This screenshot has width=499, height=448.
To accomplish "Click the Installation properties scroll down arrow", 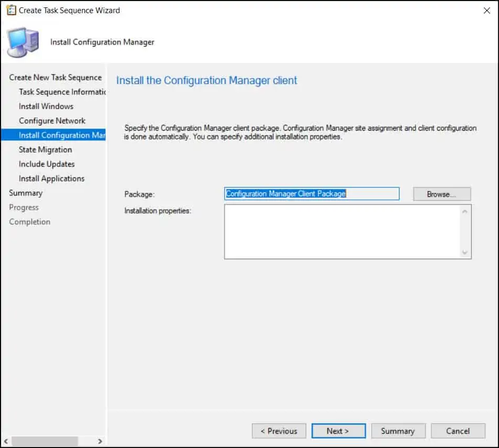I will (x=464, y=252).
